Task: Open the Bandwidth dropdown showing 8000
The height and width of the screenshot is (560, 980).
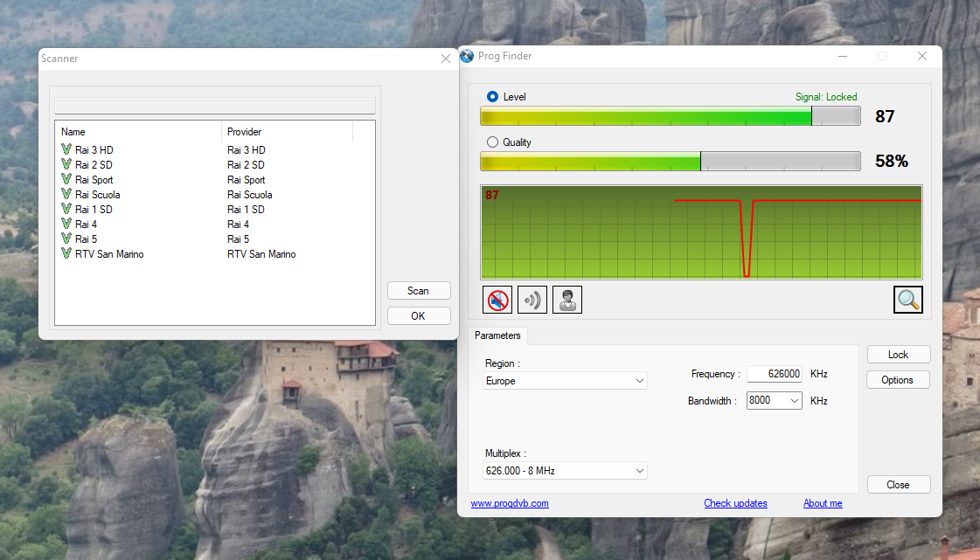Action: click(775, 400)
